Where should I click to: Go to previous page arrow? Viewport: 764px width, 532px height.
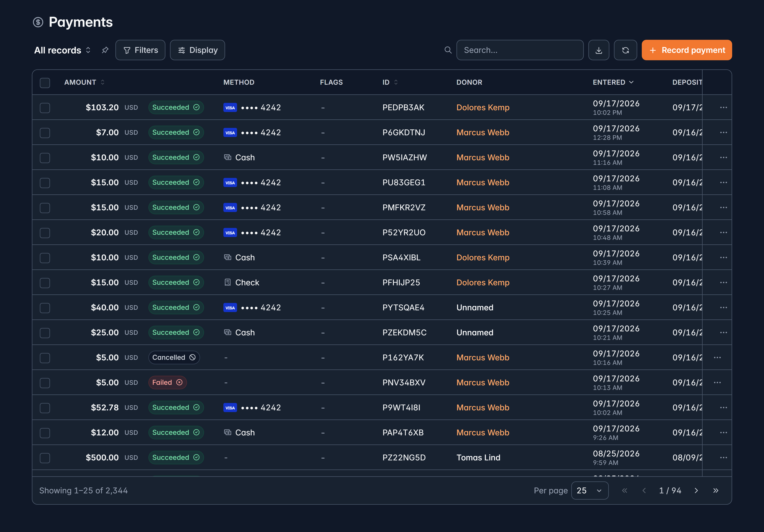click(x=644, y=491)
